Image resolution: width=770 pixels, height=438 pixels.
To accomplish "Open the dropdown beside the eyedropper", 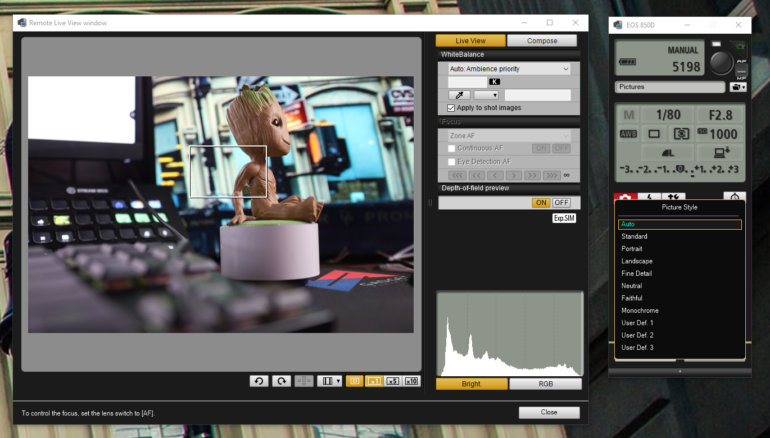I will [x=486, y=95].
